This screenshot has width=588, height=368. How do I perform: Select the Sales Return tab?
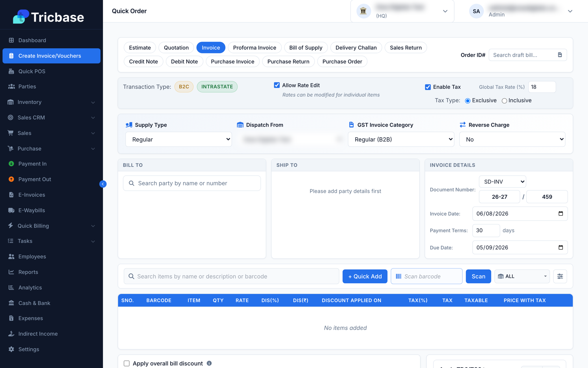click(406, 47)
